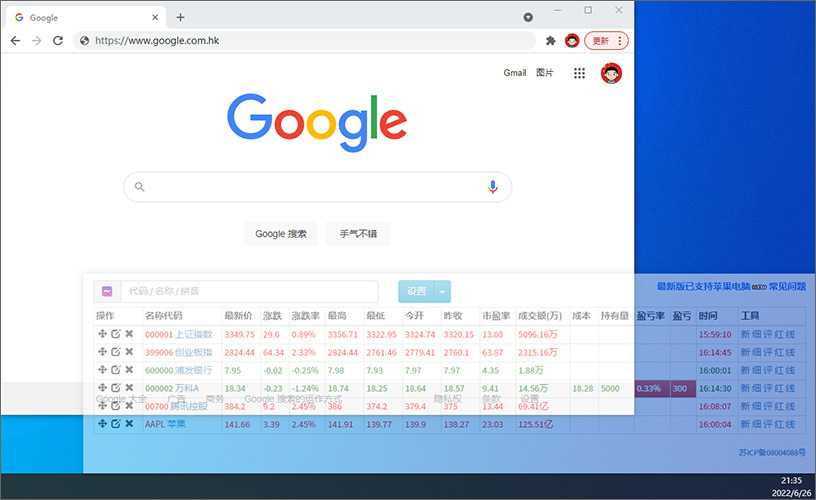
Task: Delete the 600000 浦发银行 row
Action: click(129, 370)
